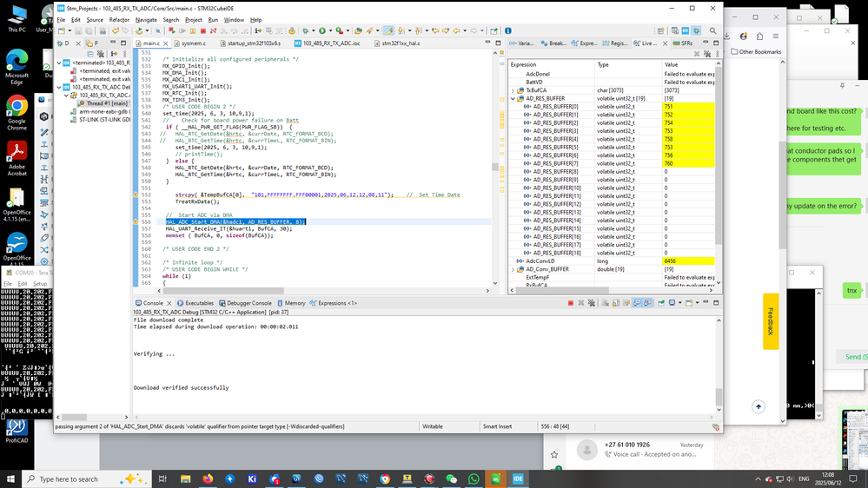Click the Pin Console icon

pos(661,303)
